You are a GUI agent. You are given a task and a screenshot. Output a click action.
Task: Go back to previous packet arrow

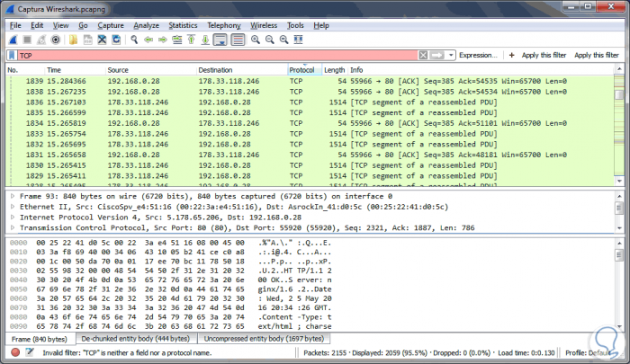click(x=148, y=40)
